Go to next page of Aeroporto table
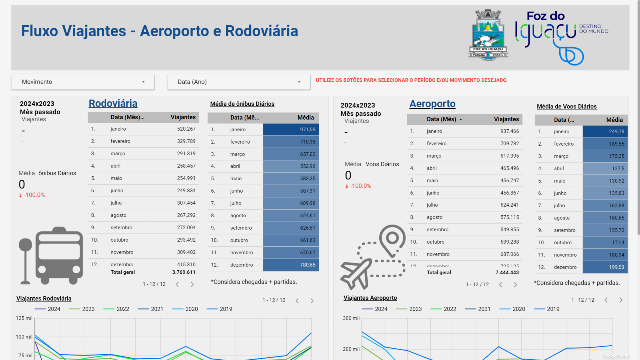640x360 pixels. (515, 284)
